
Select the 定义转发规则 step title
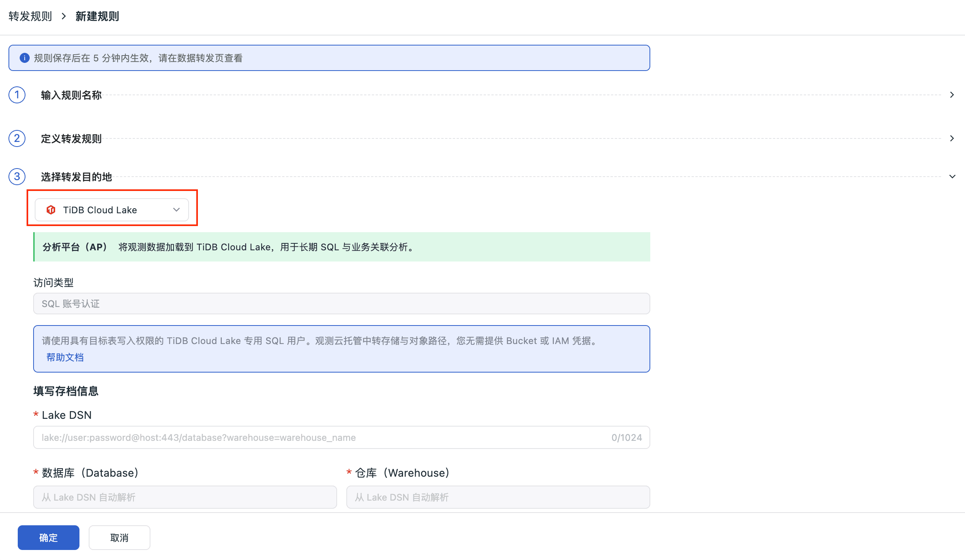[x=71, y=138]
